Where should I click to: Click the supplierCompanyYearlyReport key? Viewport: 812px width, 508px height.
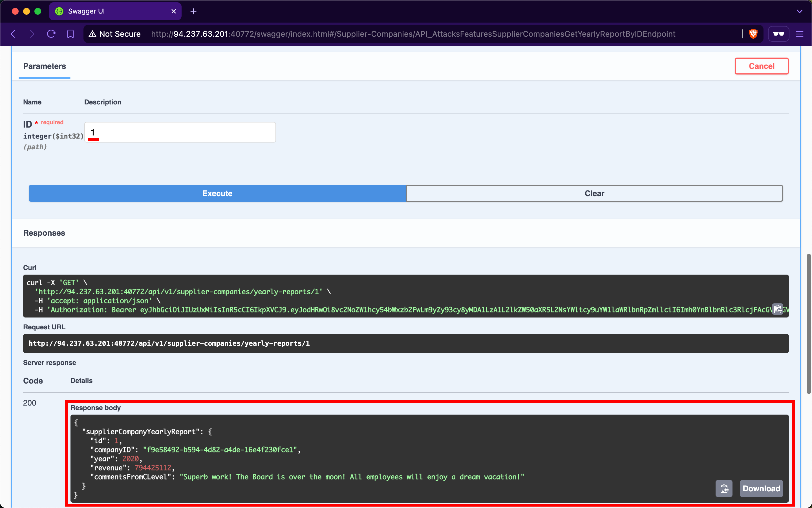[143, 432]
